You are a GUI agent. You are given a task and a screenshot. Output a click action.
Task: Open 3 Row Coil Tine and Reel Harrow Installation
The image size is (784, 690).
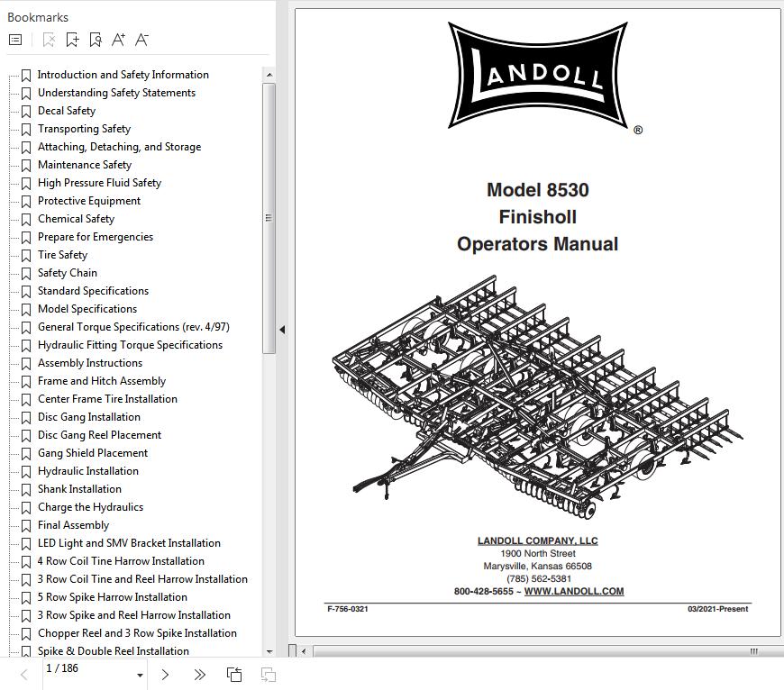click(x=142, y=578)
